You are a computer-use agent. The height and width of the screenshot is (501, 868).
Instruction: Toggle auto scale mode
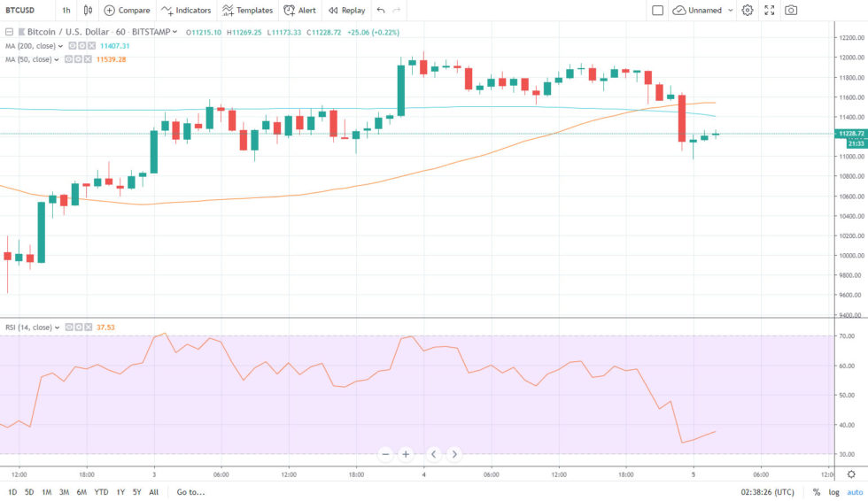click(855, 492)
